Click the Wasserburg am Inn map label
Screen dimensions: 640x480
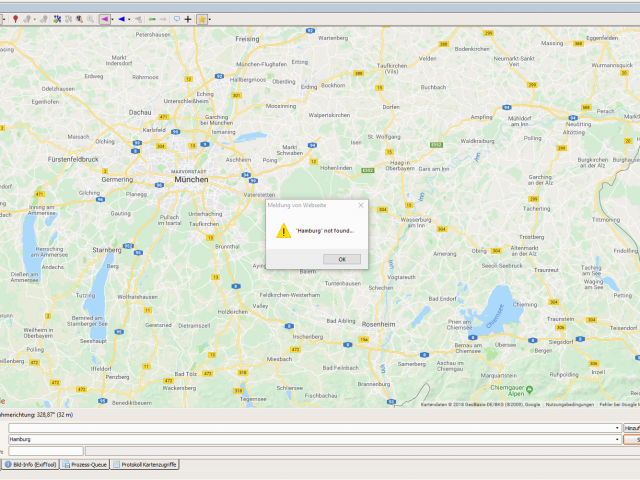point(416,222)
